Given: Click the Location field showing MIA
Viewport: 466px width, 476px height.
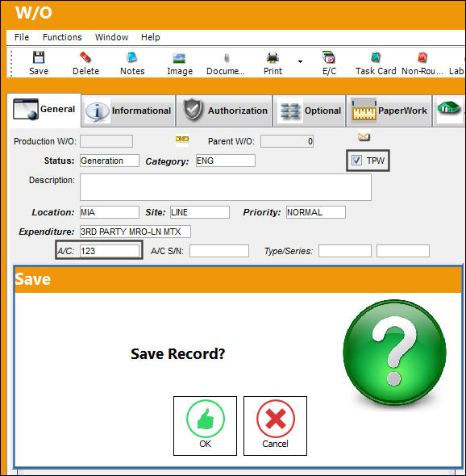Looking at the screenshot, I should point(110,212).
